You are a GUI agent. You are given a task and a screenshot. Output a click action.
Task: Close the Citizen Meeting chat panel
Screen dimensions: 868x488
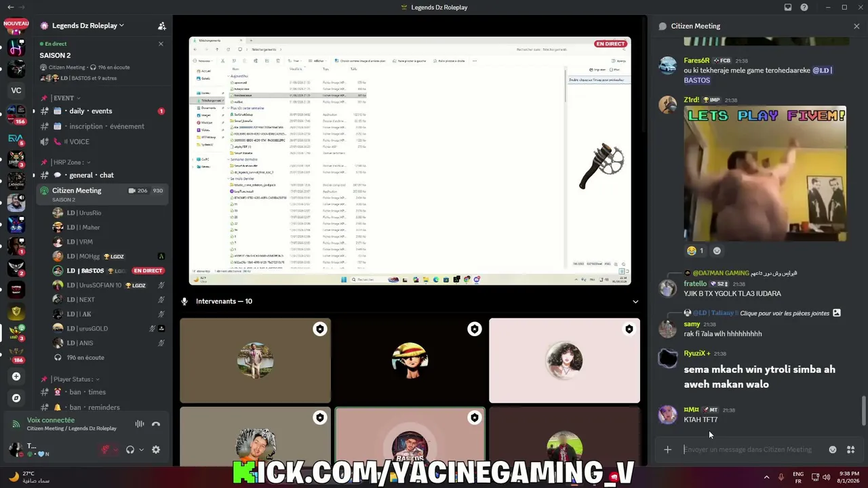coord(856,26)
